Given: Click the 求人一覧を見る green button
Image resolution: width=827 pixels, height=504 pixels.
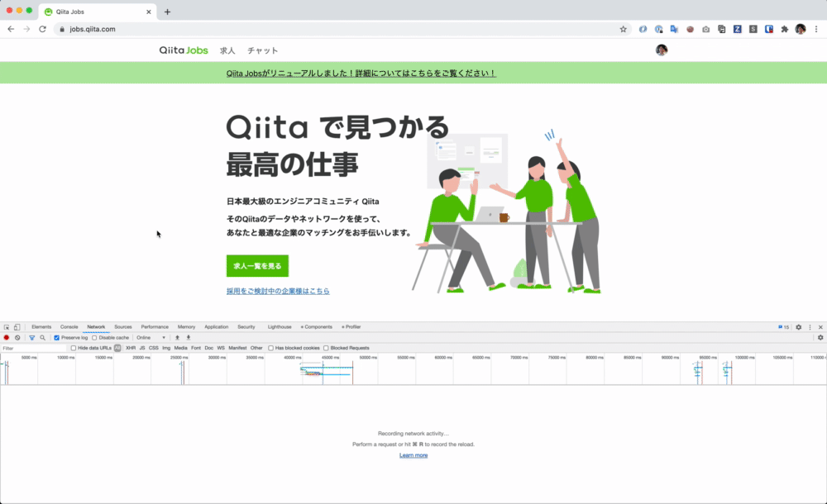Looking at the screenshot, I should click(x=257, y=266).
